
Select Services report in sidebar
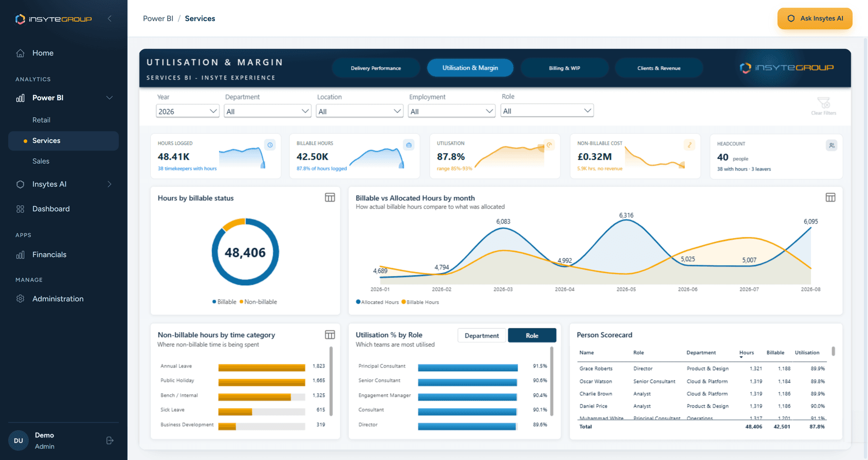pos(63,140)
